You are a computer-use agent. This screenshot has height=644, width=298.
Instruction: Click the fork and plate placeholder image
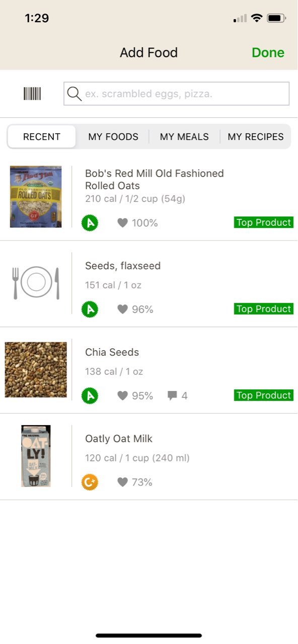tap(35, 283)
